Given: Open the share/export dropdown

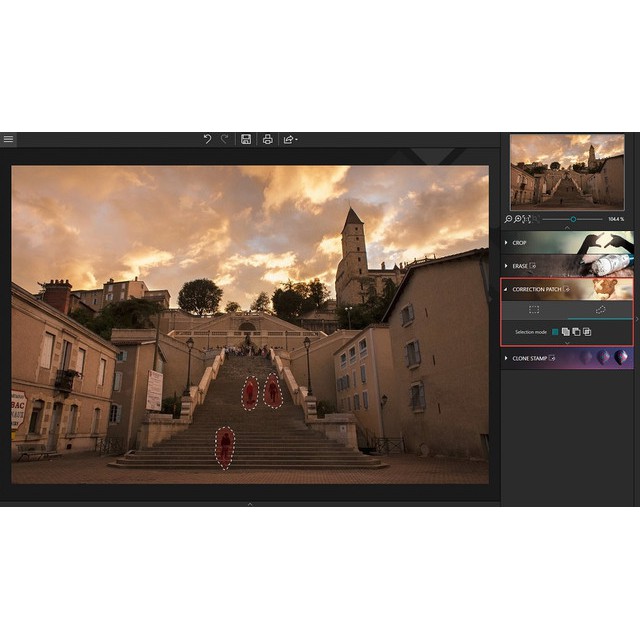Looking at the screenshot, I should pos(290,140).
